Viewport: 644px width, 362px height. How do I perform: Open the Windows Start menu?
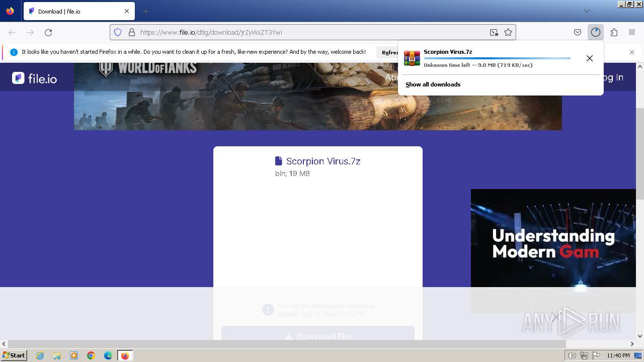click(14, 355)
